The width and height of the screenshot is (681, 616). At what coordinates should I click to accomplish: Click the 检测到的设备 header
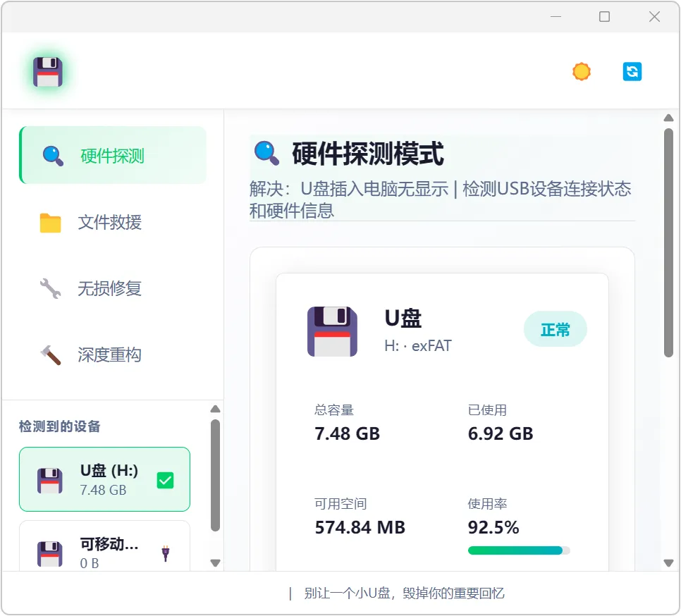click(x=59, y=426)
